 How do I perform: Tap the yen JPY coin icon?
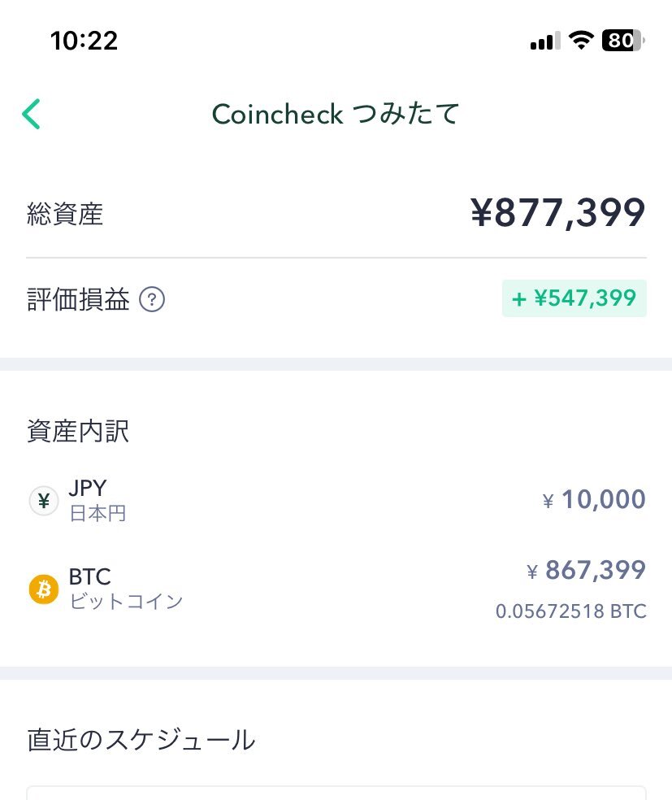point(44,501)
